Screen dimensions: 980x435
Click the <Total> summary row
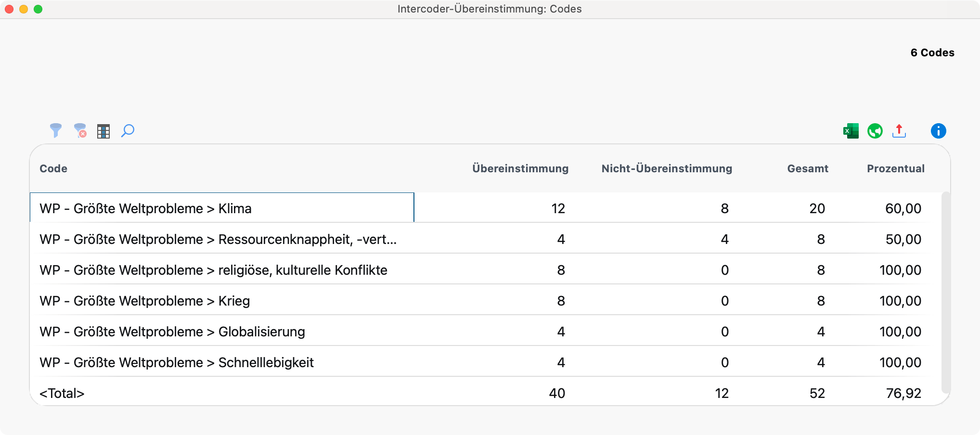[x=62, y=393]
